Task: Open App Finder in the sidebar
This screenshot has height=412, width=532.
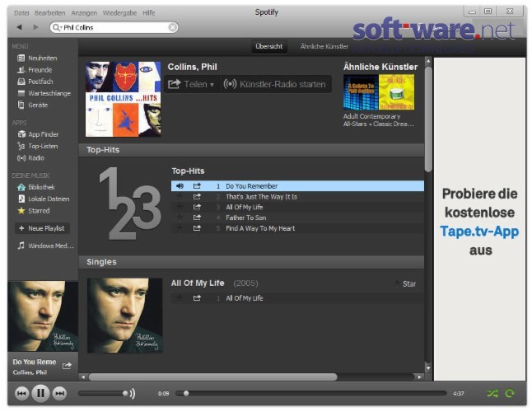Action: pos(38,134)
